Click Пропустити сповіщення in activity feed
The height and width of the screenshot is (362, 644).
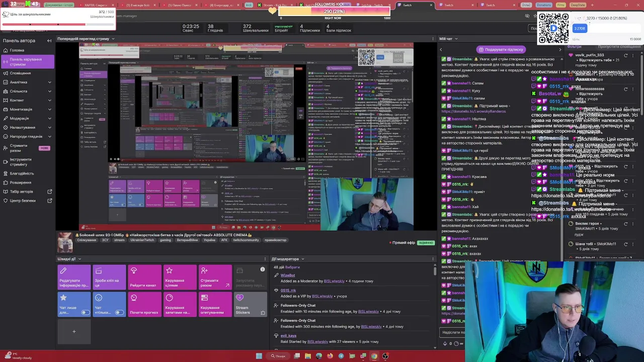[619, 46]
